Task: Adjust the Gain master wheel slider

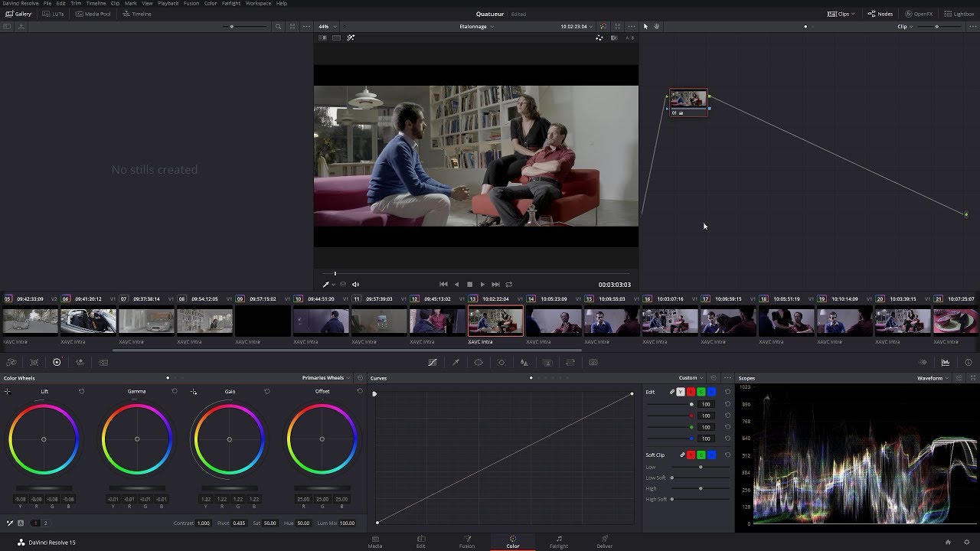Action: tap(229, 488)
